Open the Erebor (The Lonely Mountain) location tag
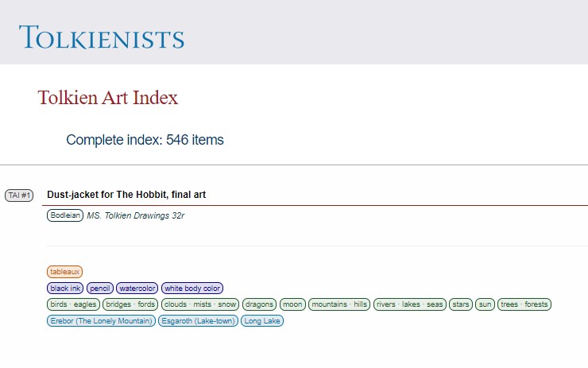Screen dimensions: 588x368 click(x=101, y=321)
